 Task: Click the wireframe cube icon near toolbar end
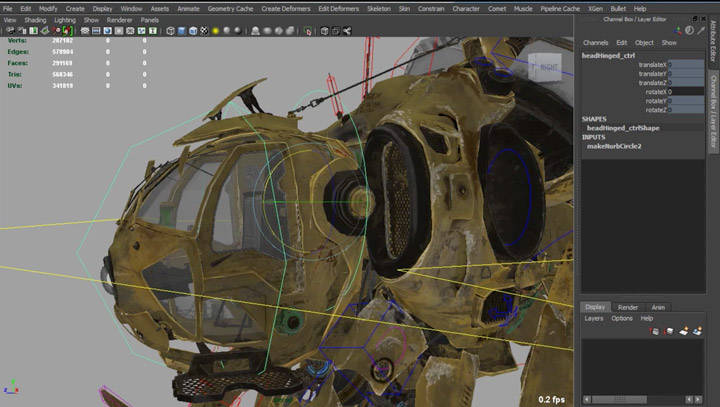click(x=324, y=31)
